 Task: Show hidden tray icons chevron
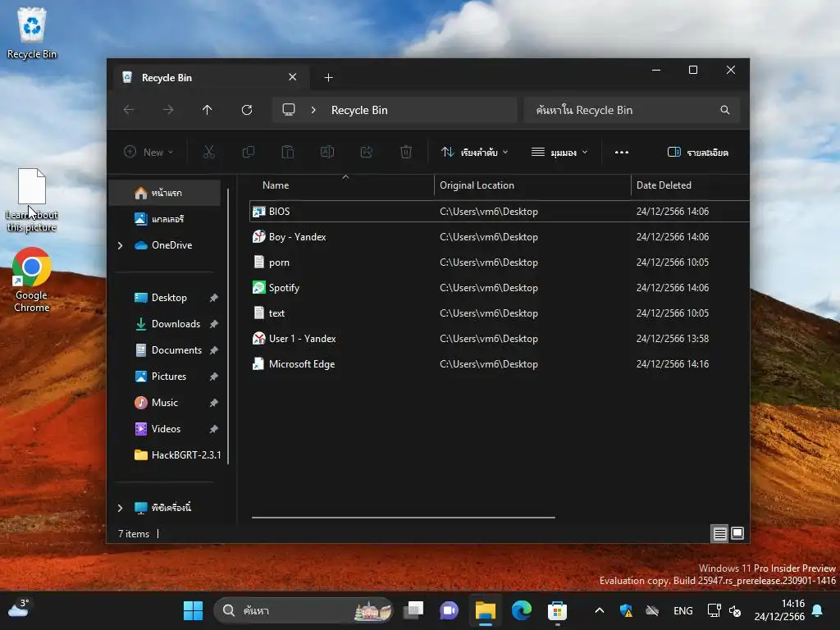(x=600, y=610)
